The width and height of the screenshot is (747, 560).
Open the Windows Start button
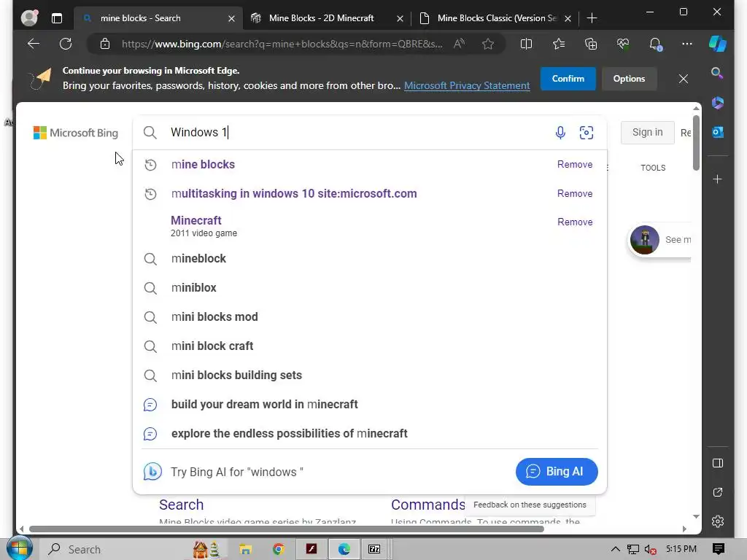pyautogui.click(x=18, y=548)
